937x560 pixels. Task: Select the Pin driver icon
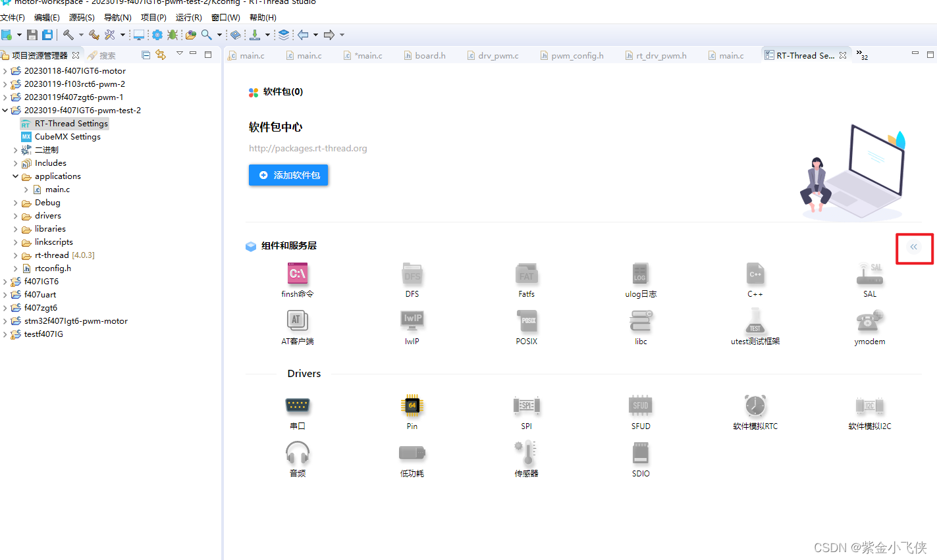[412, 405]
